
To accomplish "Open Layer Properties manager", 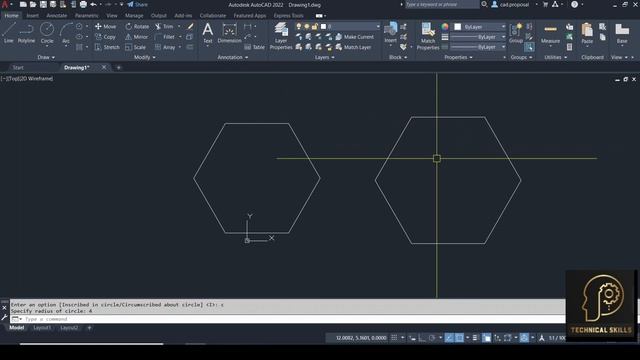I will point(281,36).
